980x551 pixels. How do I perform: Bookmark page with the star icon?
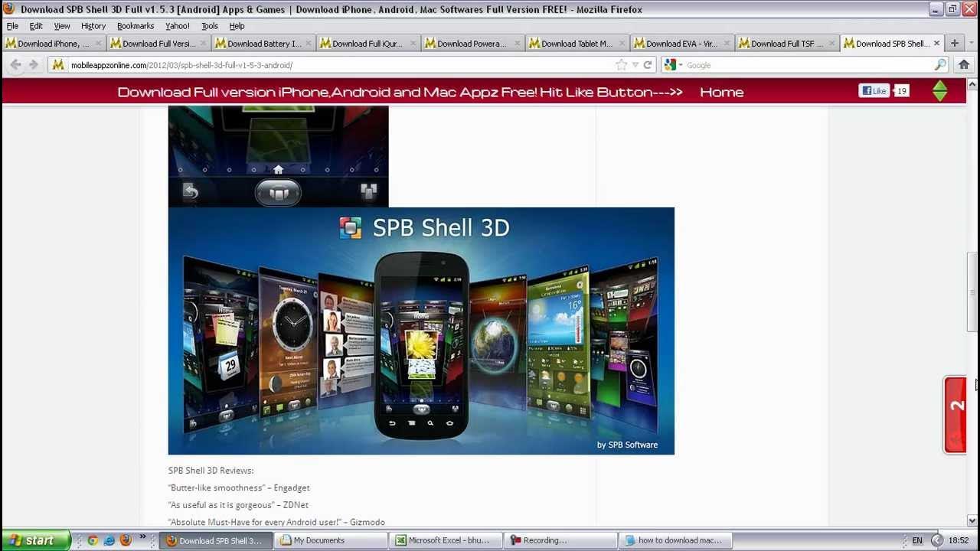622,65
